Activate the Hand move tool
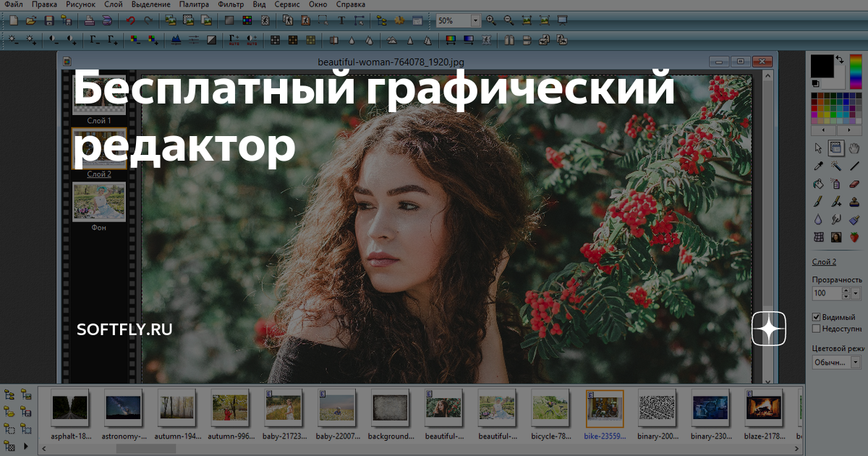 pyautogui.click(x=854, y=148)
